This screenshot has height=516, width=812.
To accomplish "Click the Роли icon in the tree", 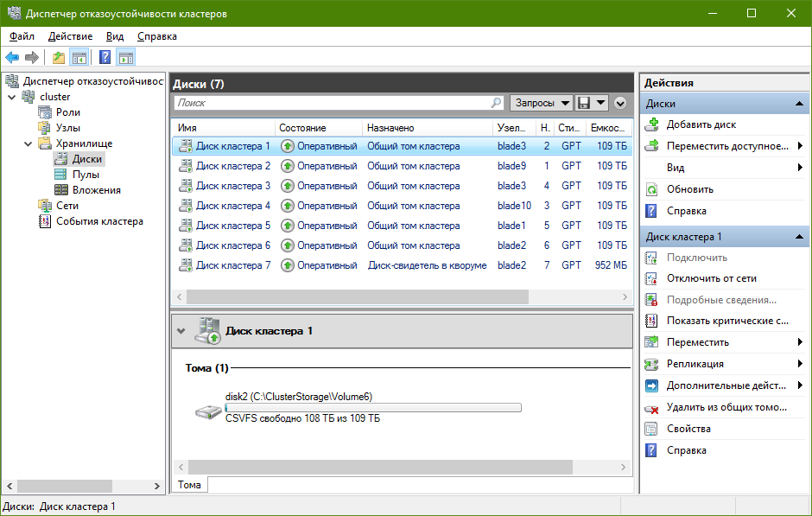I will (45, 112).
